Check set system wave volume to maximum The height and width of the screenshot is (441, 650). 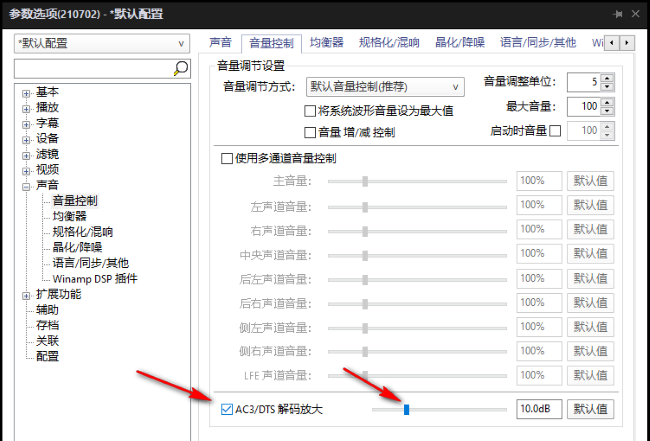(x=310, y=111)
